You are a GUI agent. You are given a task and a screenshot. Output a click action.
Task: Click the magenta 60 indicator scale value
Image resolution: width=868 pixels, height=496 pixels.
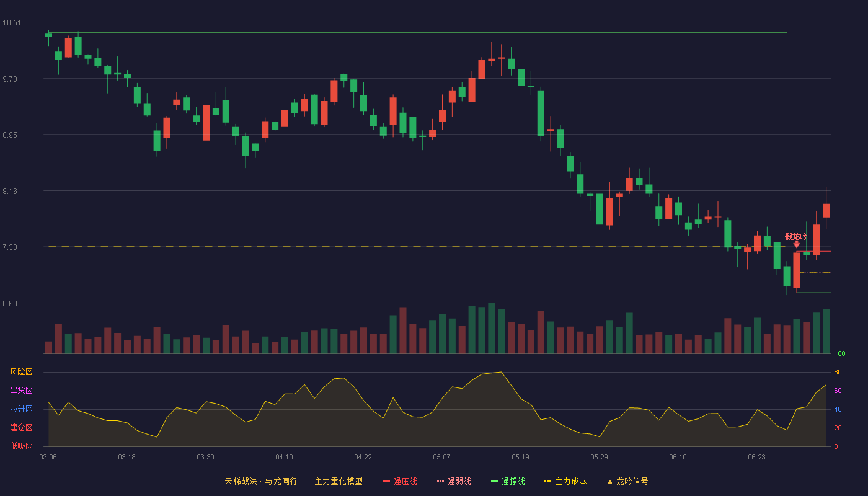pos(838,391)
